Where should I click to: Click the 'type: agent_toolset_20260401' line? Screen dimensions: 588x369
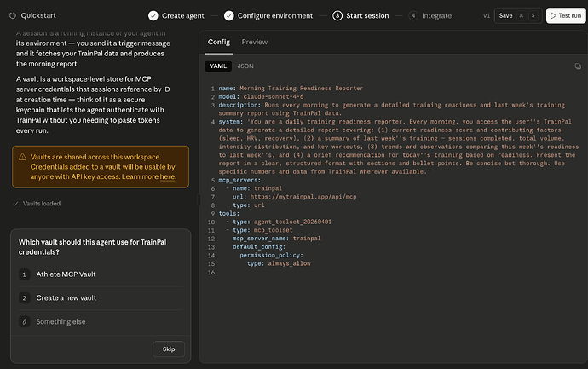tap(282, 222)
